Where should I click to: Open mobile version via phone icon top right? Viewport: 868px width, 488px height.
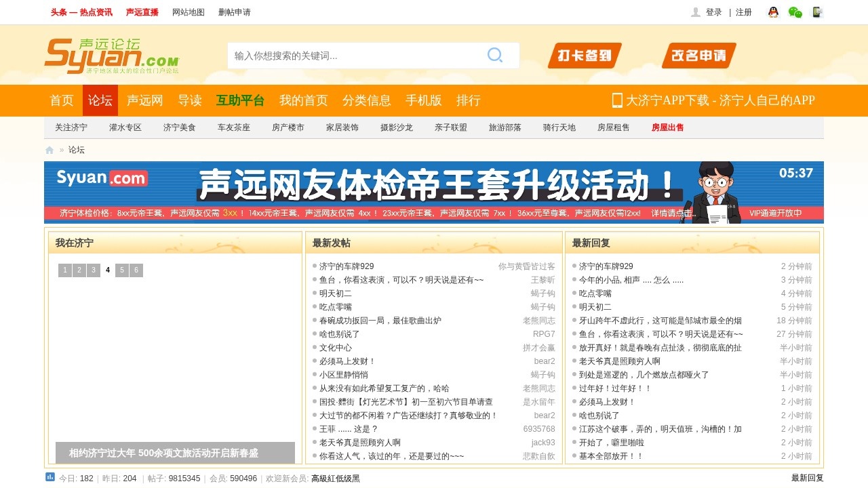point(816,12)
